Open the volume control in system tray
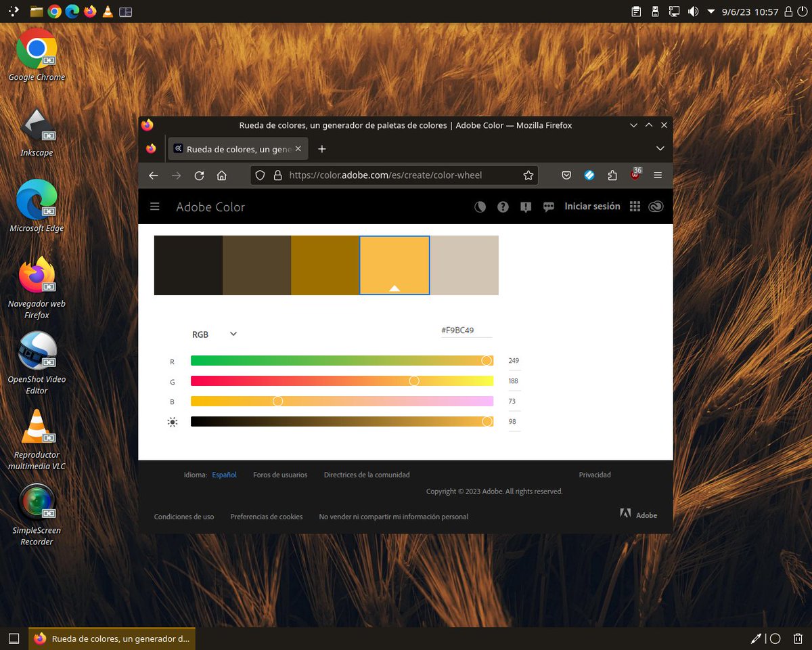Viewport: 812px width, 650px height. click(x=693, y=12)
